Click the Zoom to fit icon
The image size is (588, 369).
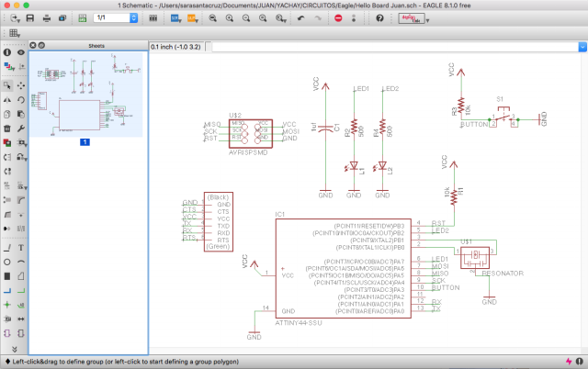(x=212, y=18)
